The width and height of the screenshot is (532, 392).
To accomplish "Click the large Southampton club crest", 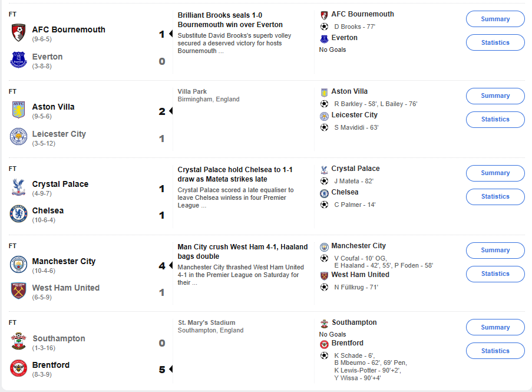I will point(18,341).
